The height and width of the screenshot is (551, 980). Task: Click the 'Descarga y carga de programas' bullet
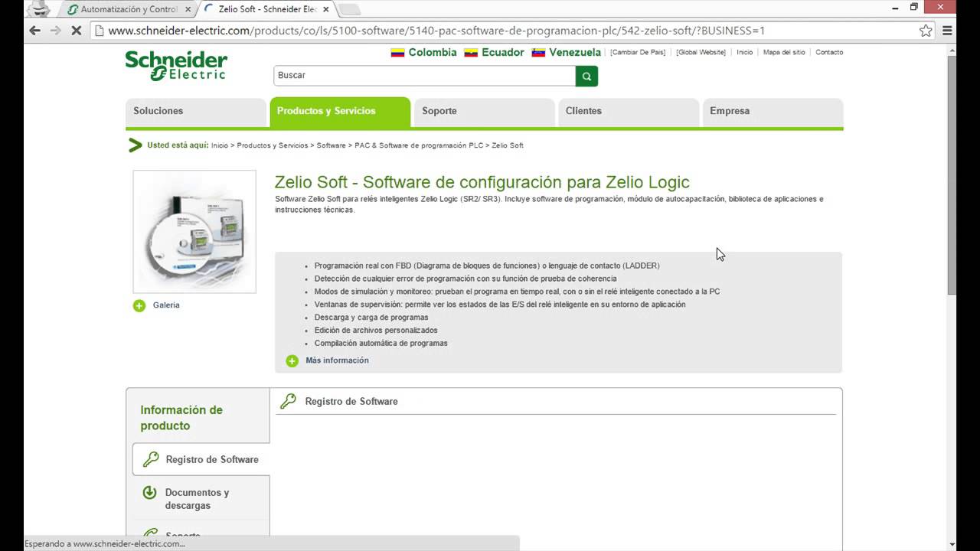click(371, 318)
